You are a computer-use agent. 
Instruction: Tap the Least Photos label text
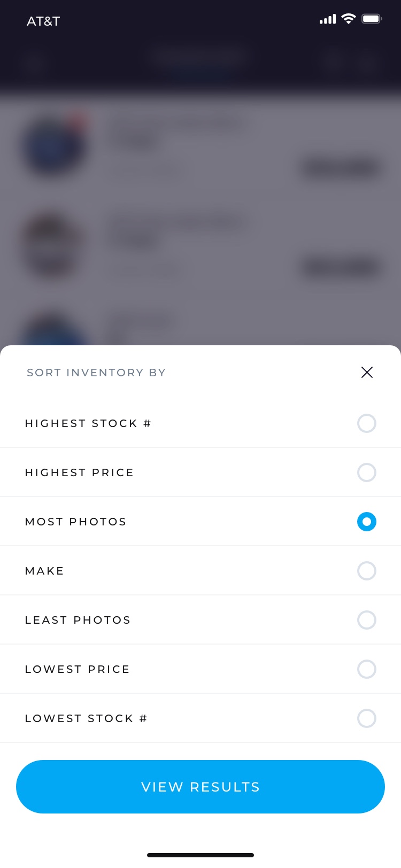[78, 620]
